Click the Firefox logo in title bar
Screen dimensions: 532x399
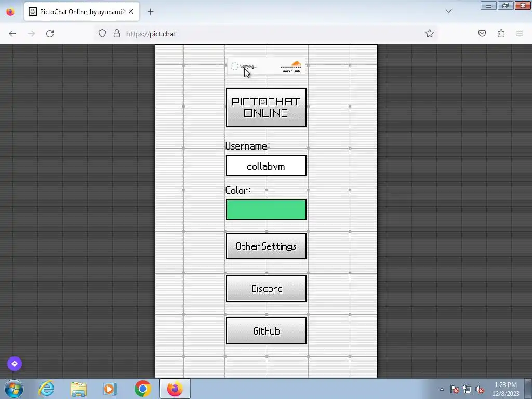pos(10,11)
